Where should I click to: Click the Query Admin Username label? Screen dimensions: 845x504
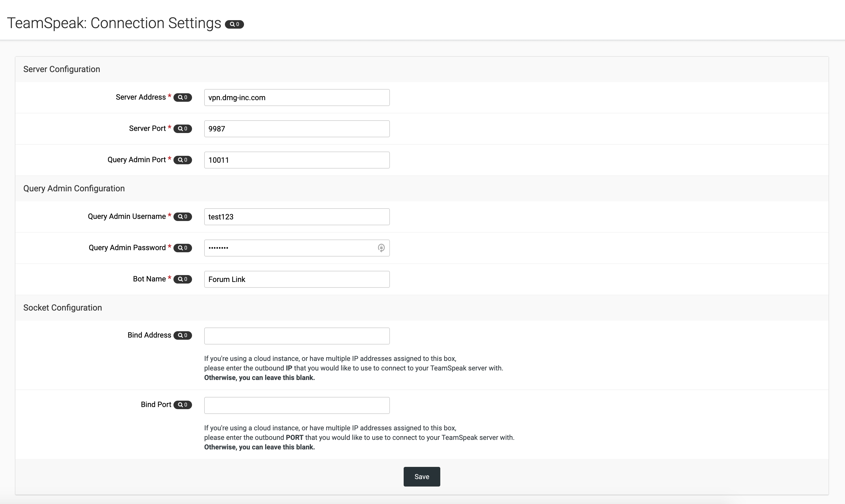click(127, 216)
